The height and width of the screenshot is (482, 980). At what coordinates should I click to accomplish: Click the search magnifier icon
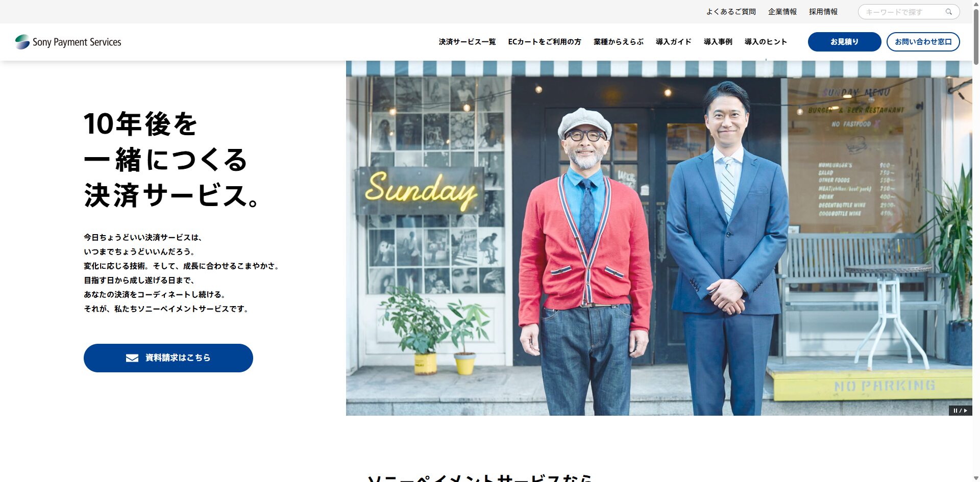point(948,12)
